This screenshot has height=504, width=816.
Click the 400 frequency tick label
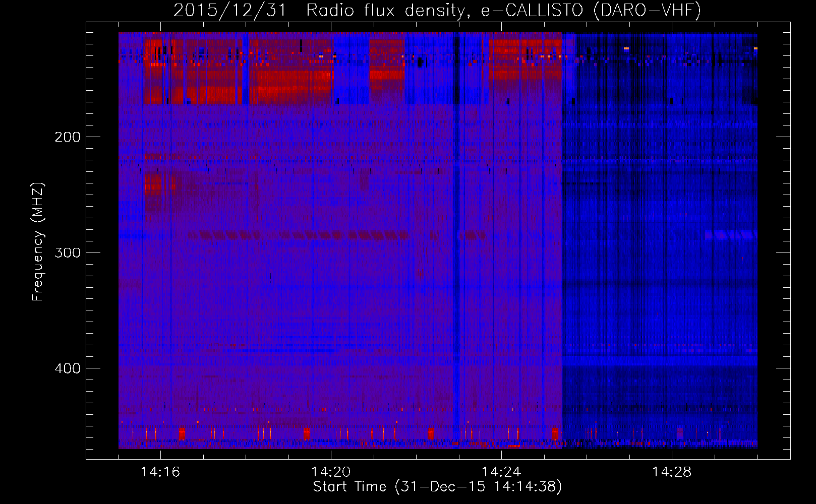point(68,368)
